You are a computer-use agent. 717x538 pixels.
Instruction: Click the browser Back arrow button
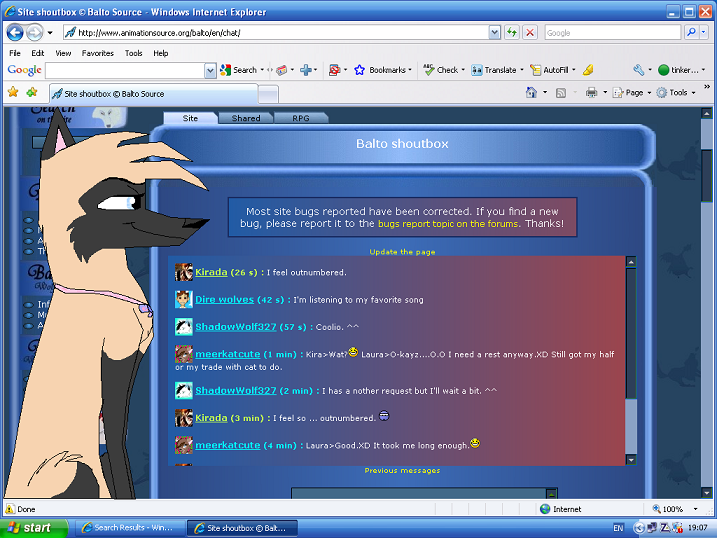point(15,32)
